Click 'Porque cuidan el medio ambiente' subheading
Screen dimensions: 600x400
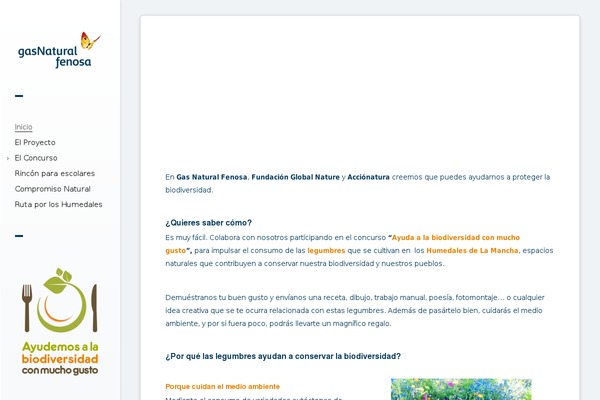(223, 387)
